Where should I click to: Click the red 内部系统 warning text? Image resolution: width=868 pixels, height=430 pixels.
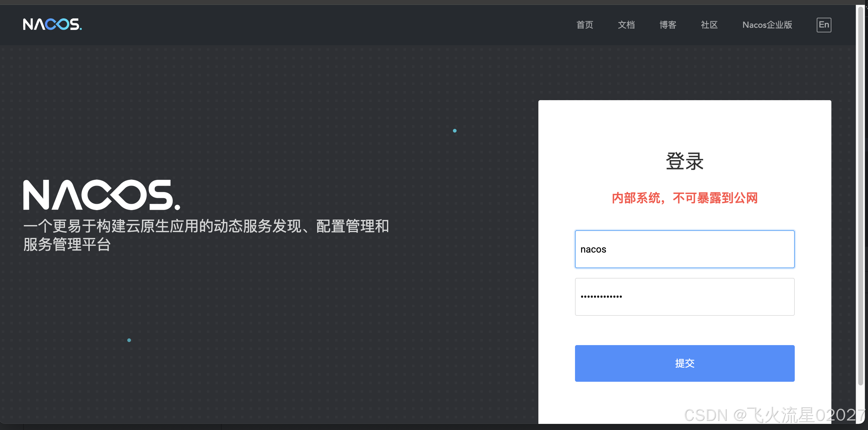(685, 198)
